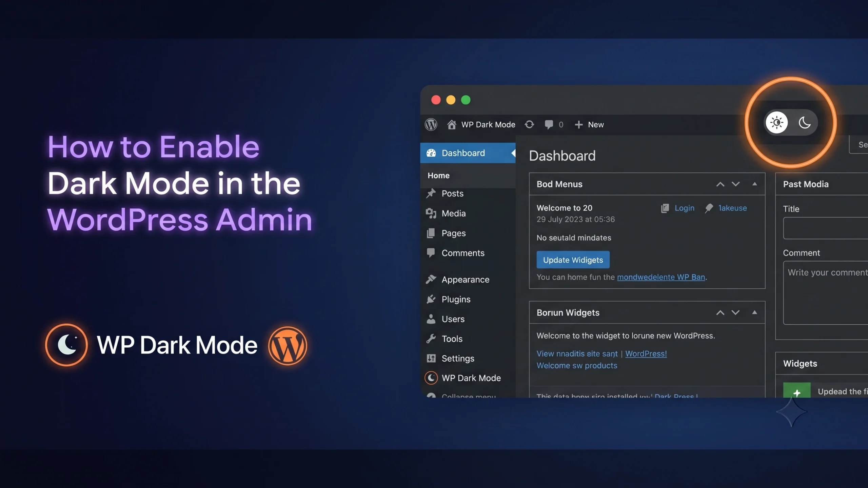This screenshot has width=868, height=488.
Task: Click the Media sidebar icon
Action: pyautogui.click(x=431, y=213)
